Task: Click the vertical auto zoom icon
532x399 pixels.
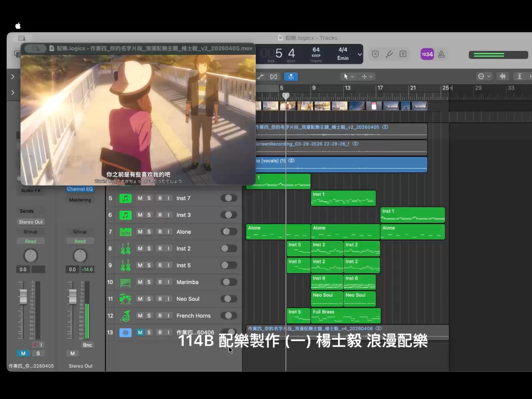Action: point(519,76)
